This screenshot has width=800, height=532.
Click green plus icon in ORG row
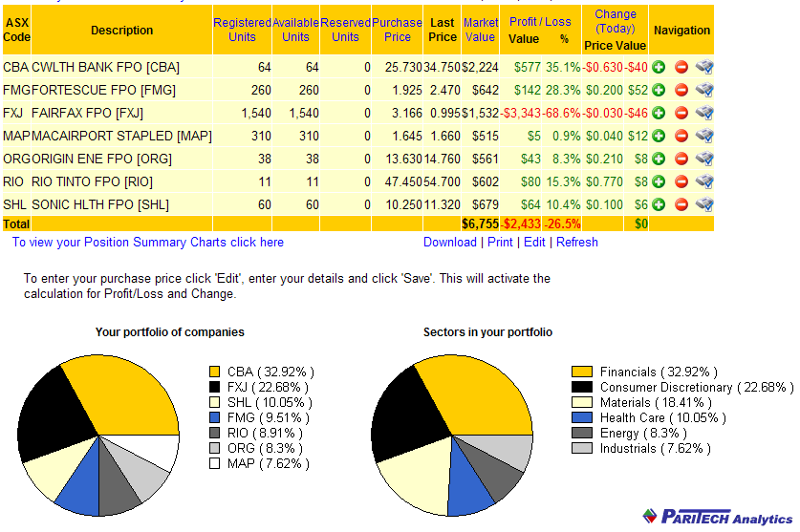(659, 159)
